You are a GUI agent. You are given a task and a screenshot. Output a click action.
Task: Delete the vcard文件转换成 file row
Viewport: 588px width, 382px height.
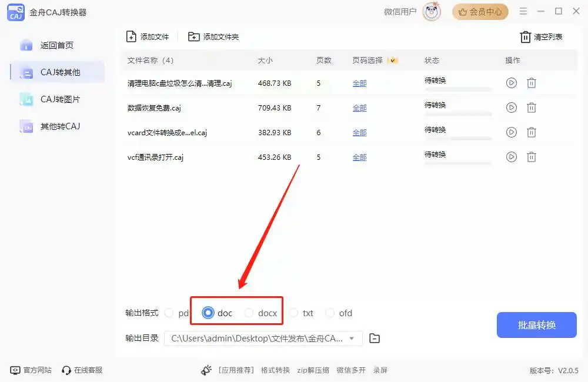point(532,132)
